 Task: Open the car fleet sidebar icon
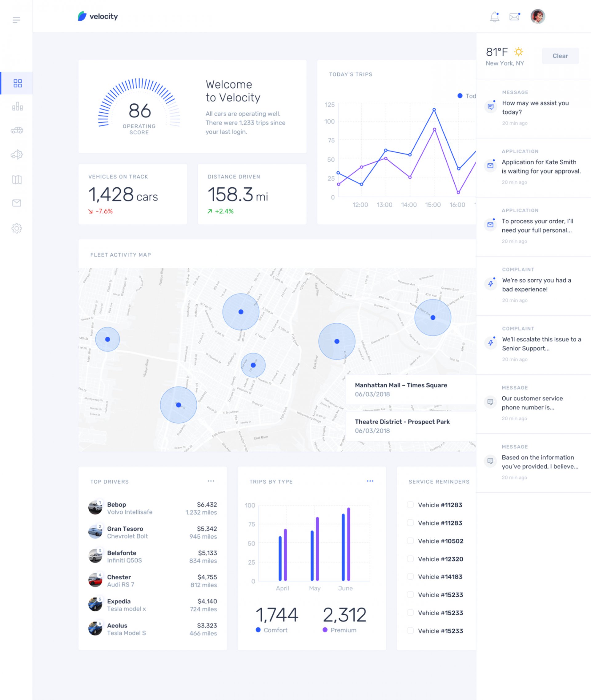coord(17,130)
